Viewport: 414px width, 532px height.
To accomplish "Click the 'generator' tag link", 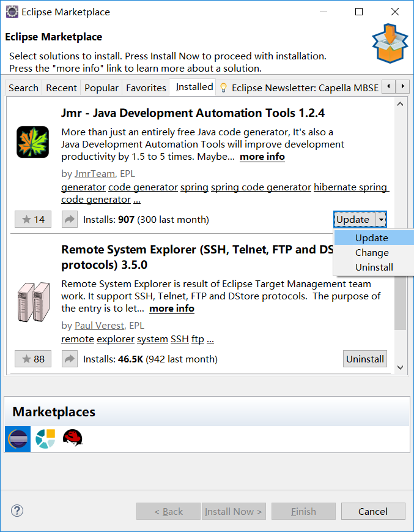I will (x=83, y=187).
